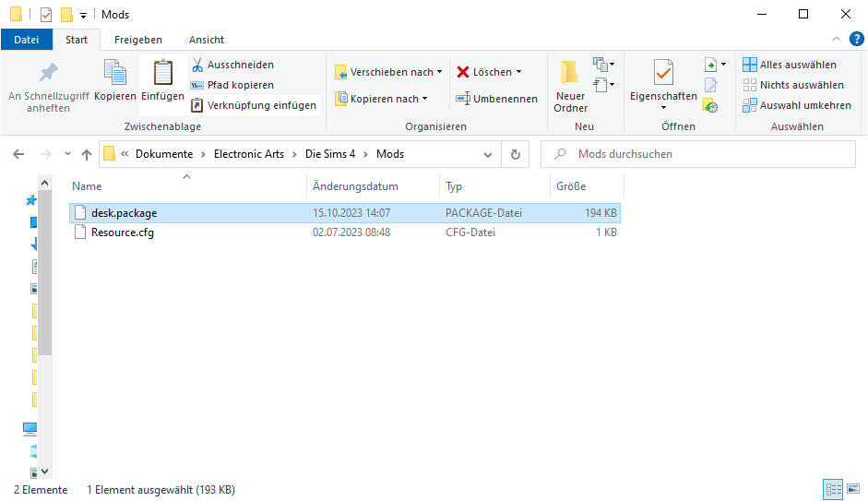Click Pfad kopieren command
Image resolution: width=868 pixels, height=501 pixels.
click(232, 85)
